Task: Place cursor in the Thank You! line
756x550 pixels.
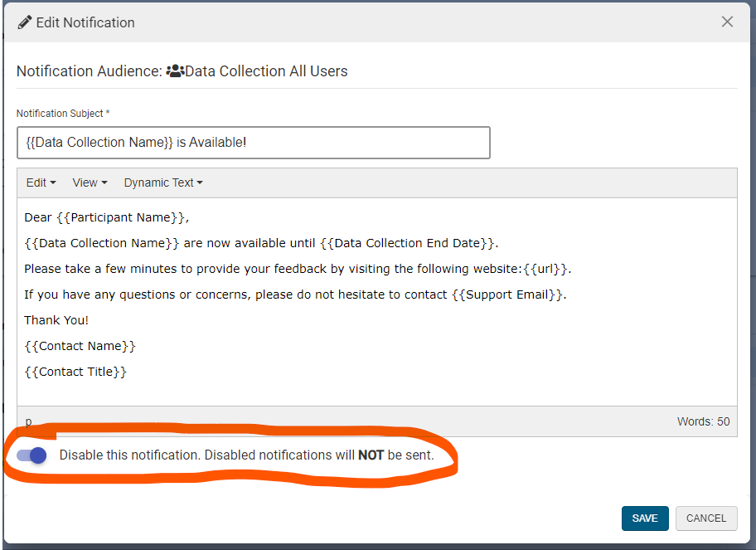Action: 56,320
